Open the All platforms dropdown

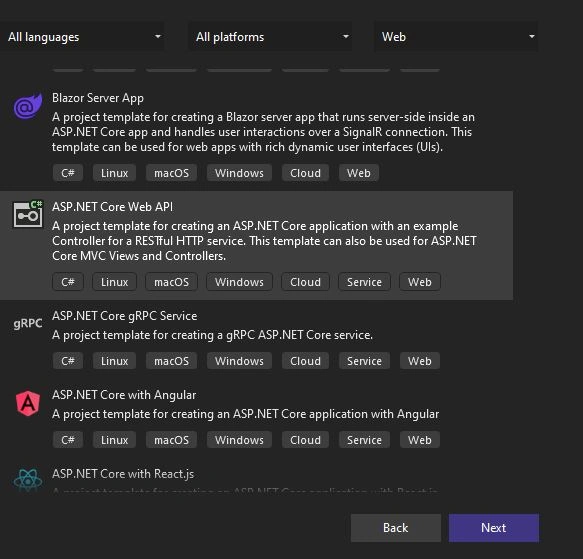pos(270,37)
